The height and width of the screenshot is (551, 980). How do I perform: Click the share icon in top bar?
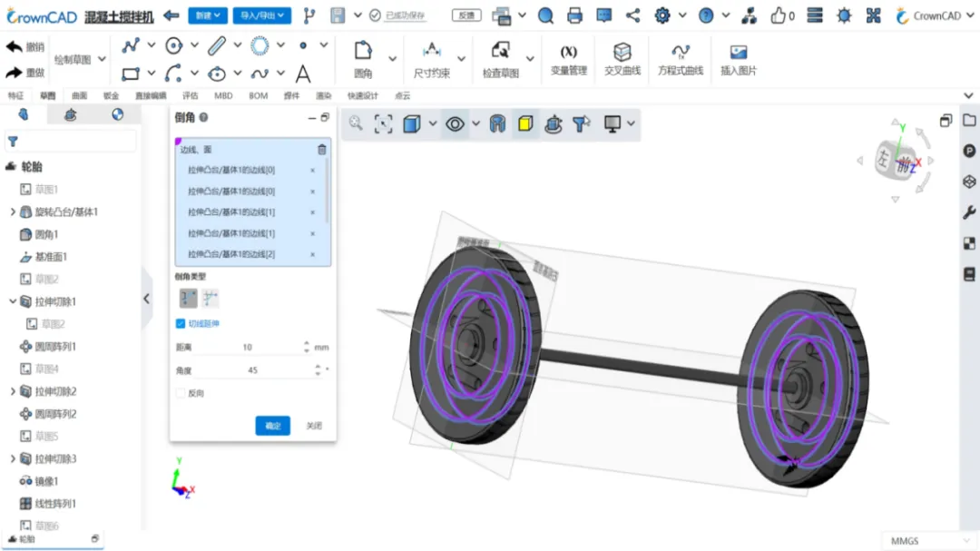coord(632,15)
